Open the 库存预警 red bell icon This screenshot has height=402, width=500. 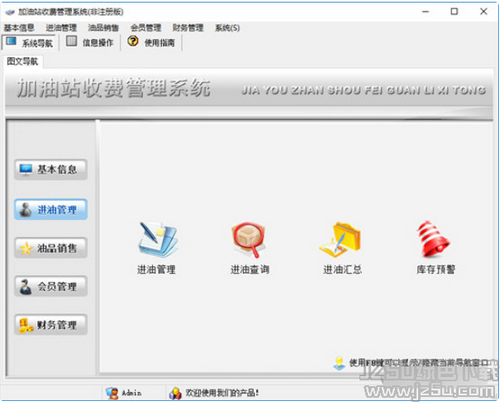(x=433, y=240)
